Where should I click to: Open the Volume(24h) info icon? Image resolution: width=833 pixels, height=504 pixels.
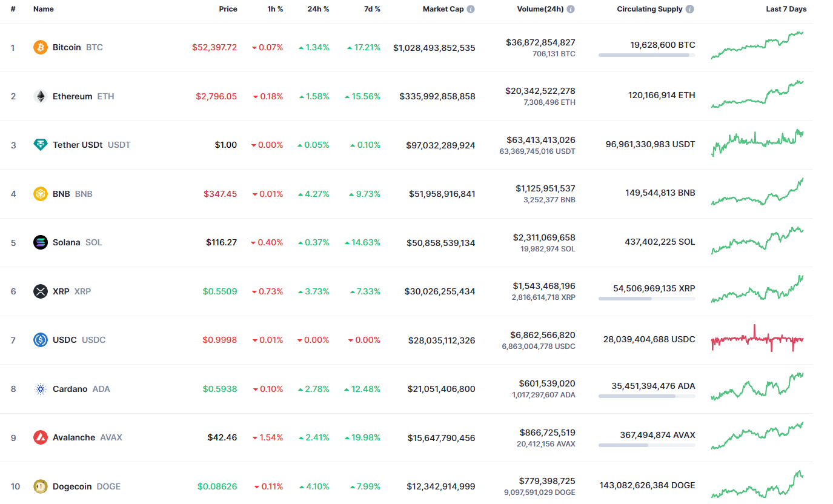571,9
